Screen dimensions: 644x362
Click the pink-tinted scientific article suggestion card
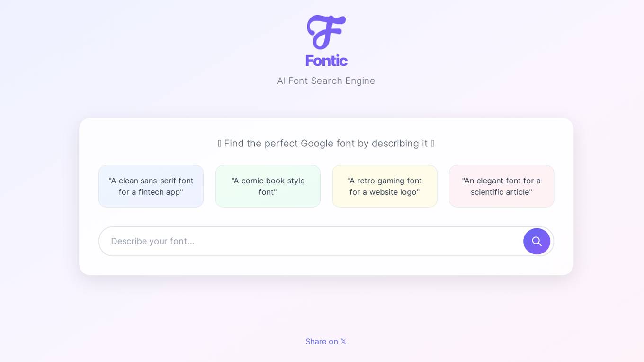point(501,186)
